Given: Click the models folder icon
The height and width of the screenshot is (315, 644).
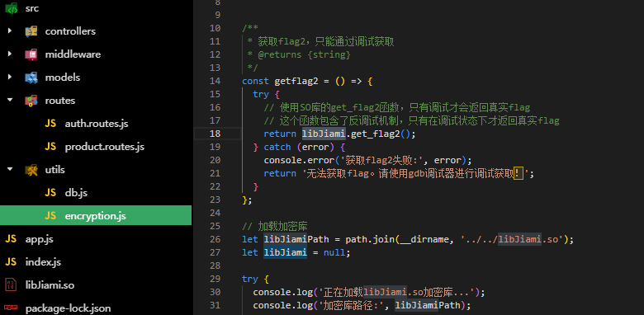Looking at the screenshot, I should (x=31, y=78).
